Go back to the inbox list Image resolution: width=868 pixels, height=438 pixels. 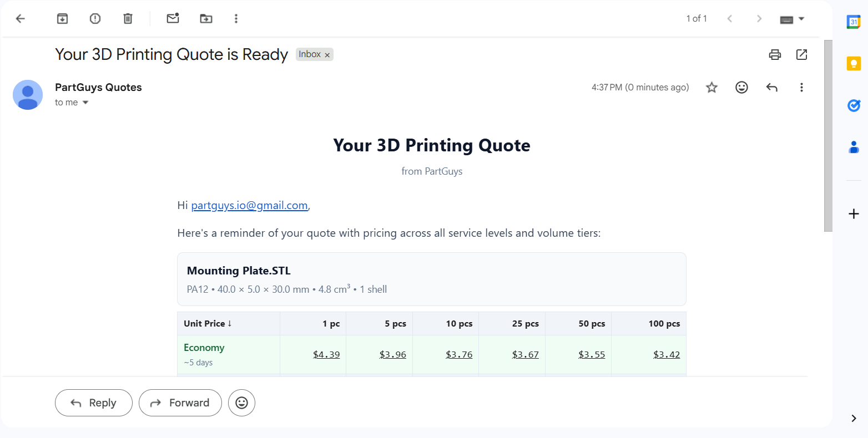[21, 19]
